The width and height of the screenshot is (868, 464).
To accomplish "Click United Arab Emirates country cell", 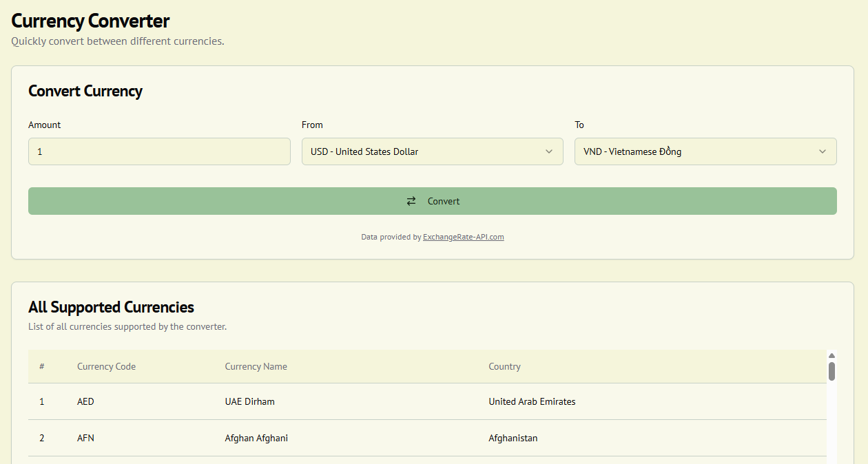I will (532, 401).
